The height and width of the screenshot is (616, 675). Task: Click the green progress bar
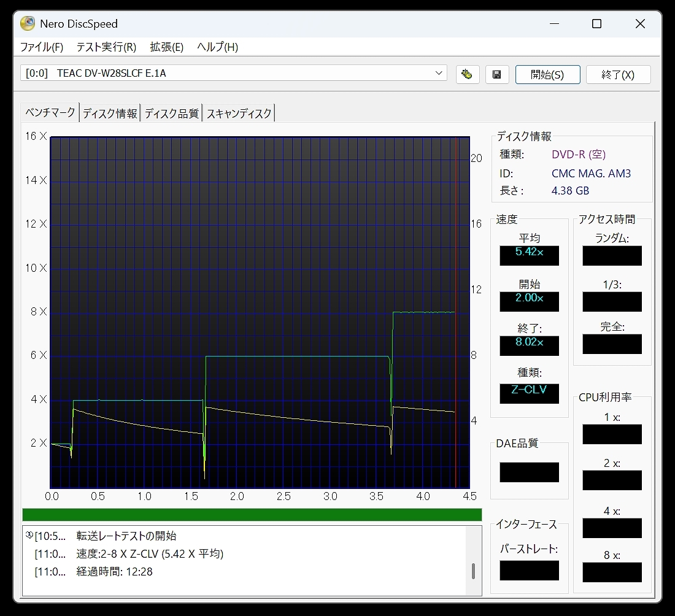252,515
